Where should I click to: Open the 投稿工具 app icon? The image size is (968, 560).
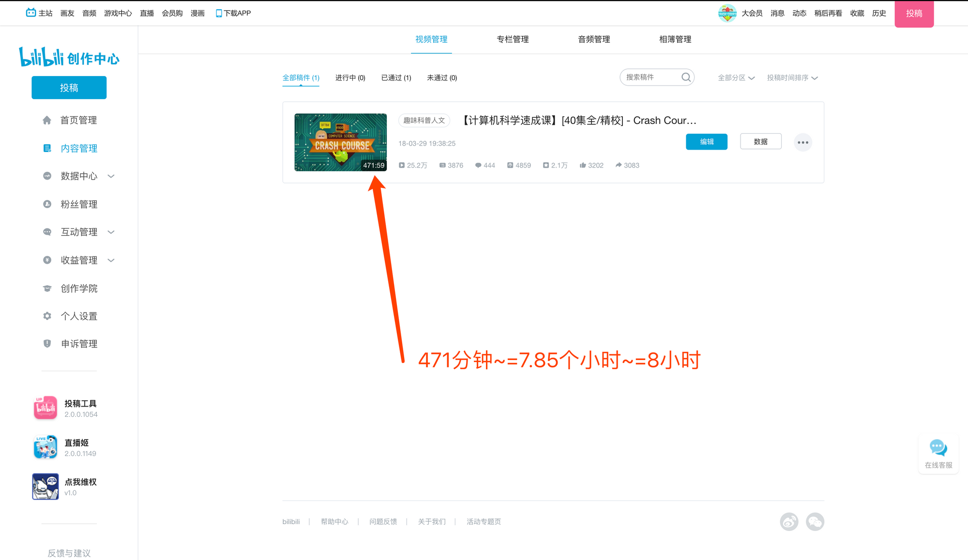(45, 408)
